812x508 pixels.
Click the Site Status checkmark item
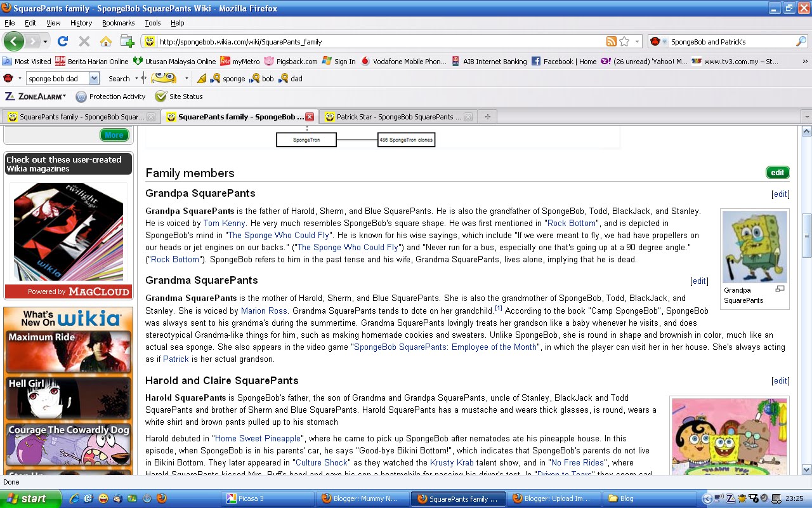click(x=179, y=97)
